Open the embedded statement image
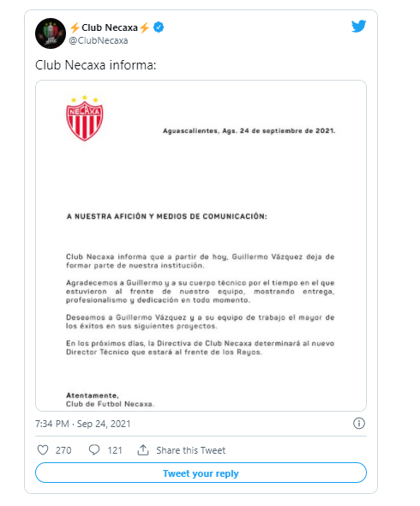Viewport: 420px width, 506px height. point(201,245)
